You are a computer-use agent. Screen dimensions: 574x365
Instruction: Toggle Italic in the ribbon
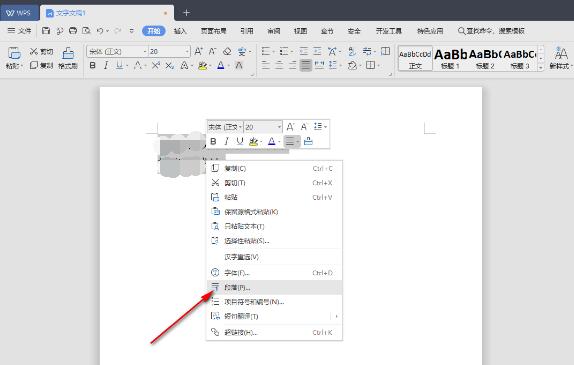coord(106,66)
